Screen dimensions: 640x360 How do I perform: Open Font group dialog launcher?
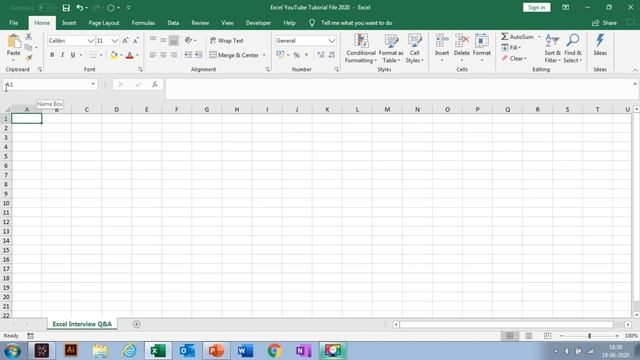(140, 70)
